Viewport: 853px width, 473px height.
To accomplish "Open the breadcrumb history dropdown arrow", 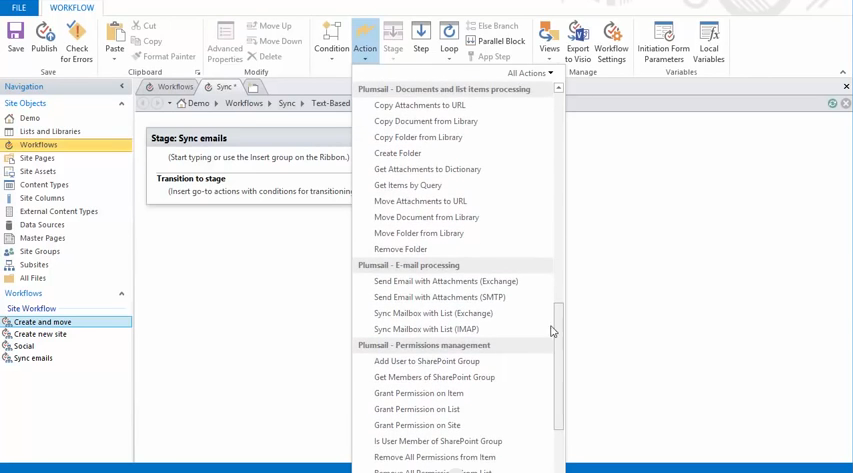I will point(170,103).
